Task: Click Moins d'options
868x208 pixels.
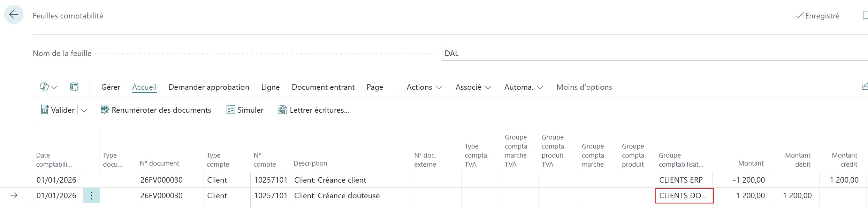Action: [584, 87]
